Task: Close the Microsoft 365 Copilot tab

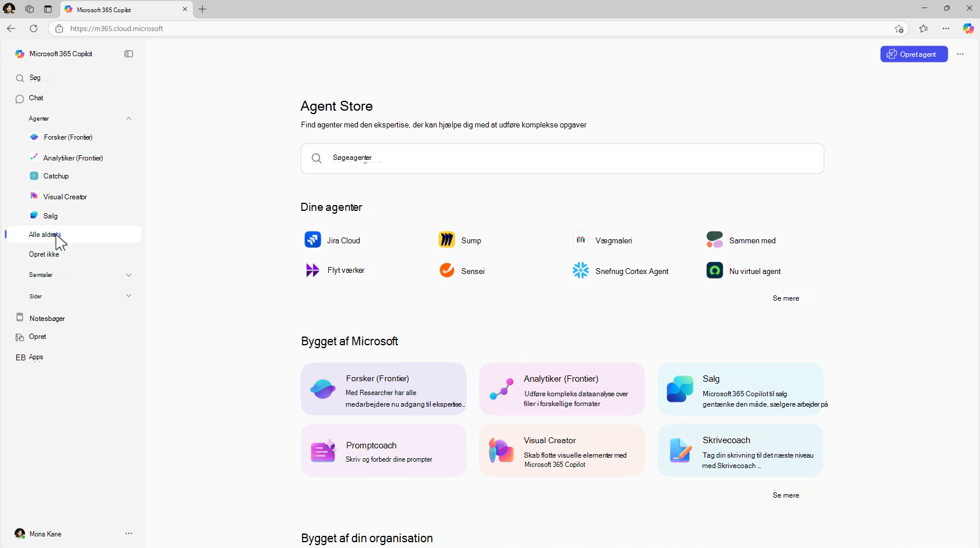Action: (x=185, y=9)
